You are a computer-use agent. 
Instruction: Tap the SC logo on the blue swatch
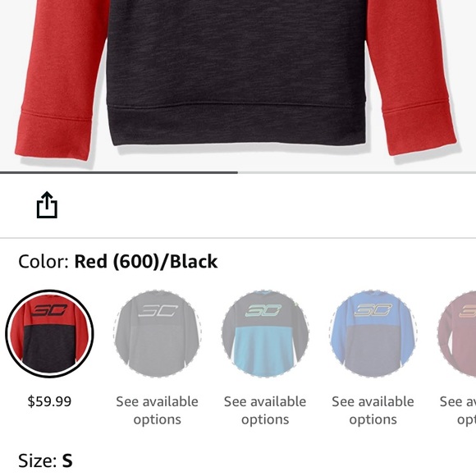[373, 310]
